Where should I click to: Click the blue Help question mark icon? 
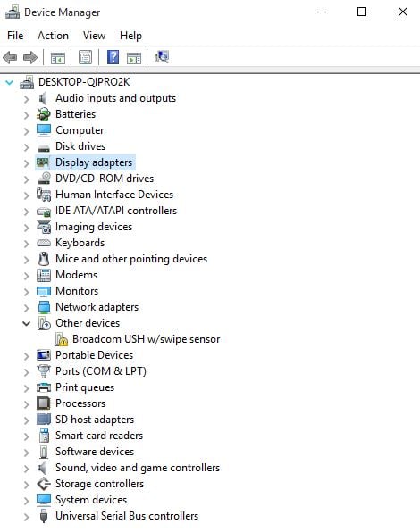tap(113, 57)
